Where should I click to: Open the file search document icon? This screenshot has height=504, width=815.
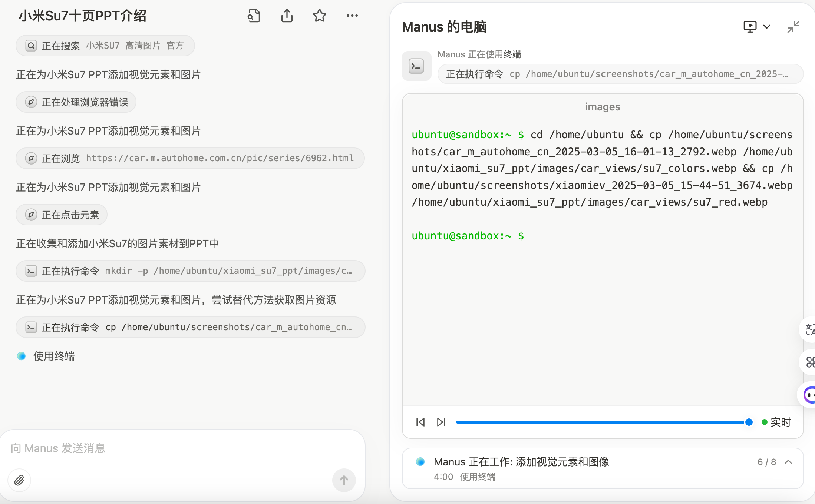[x=254, y=16]
